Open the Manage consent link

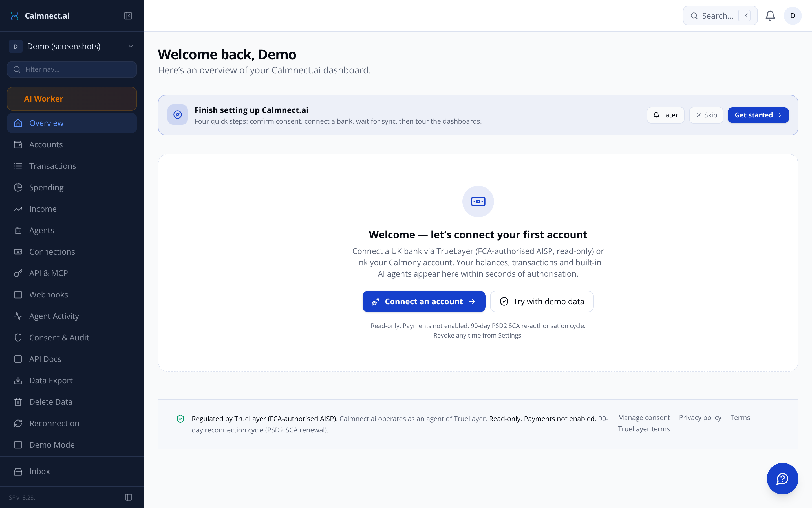coord(644,418)
